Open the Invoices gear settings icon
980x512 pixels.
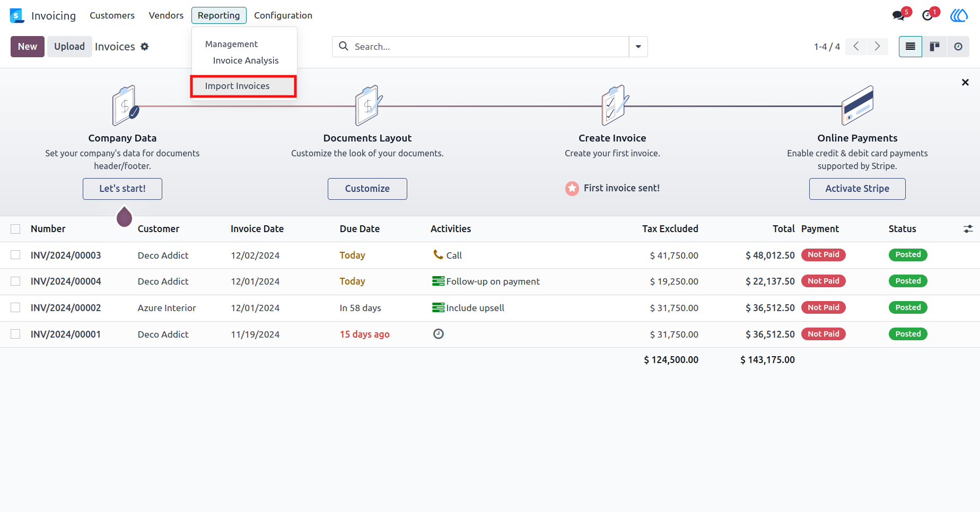coord(145,47)
